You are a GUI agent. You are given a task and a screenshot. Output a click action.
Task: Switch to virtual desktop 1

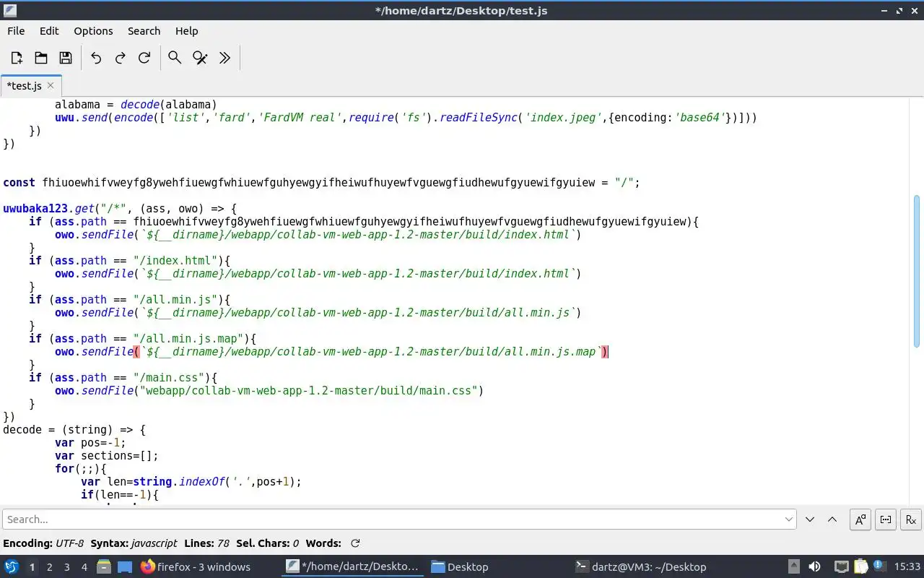tap(32, 567)
